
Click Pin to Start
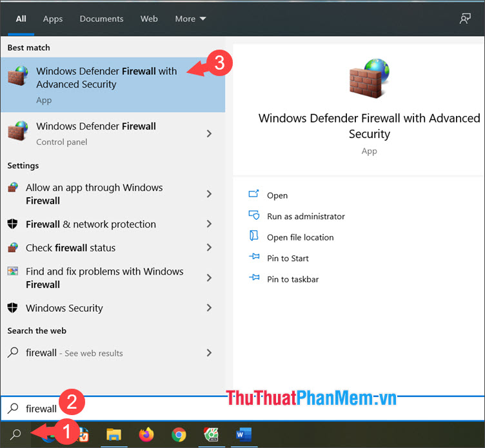pos(288,258)
